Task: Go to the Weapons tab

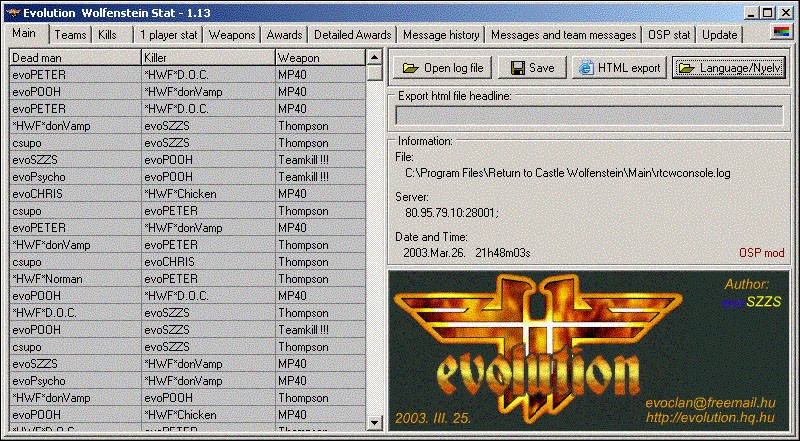Action: tap(232, 35)
